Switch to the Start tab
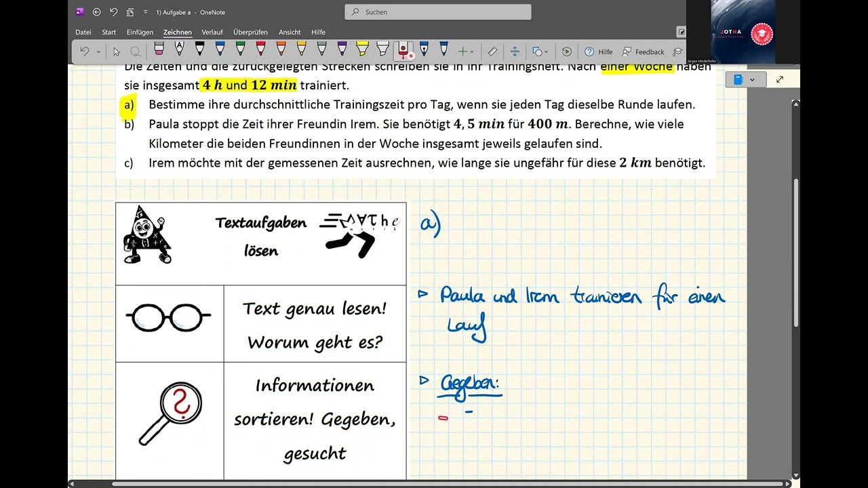 [108, 32]
